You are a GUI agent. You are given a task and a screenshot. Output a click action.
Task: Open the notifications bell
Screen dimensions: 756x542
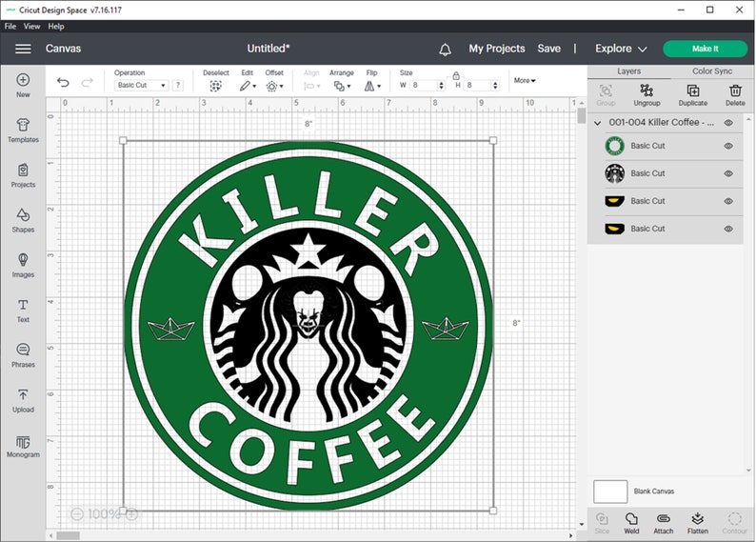pos(445,50)
